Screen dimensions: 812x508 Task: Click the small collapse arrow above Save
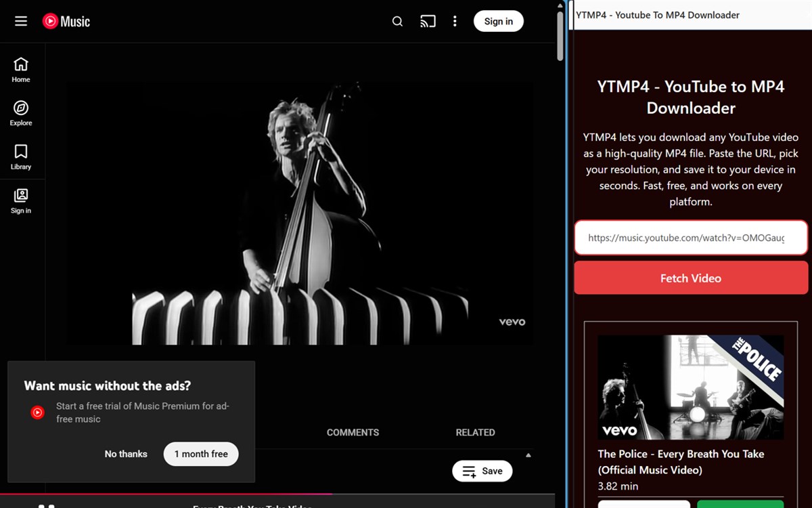click(x=528, y=455)
